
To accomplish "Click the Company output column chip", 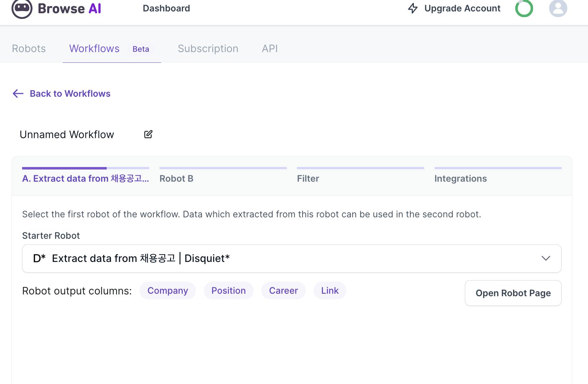I will (x=168, y=290).
